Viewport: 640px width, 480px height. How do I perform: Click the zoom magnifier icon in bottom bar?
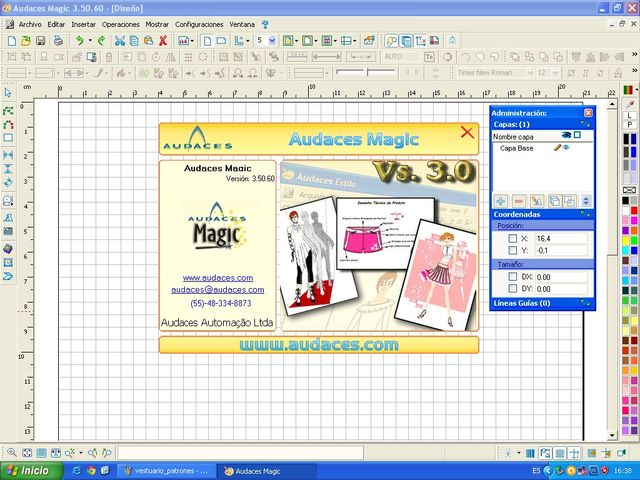[x=12, y=453]
